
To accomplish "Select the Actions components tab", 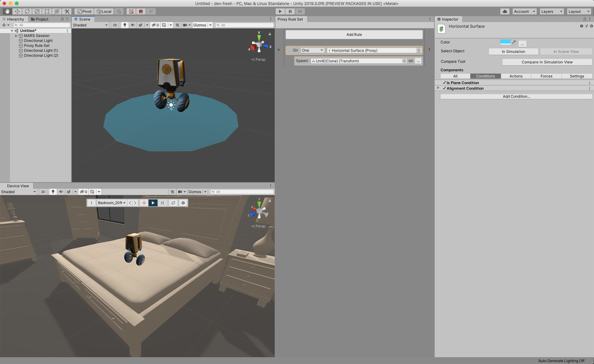I will pyautogui.click(x=516, y=76).
